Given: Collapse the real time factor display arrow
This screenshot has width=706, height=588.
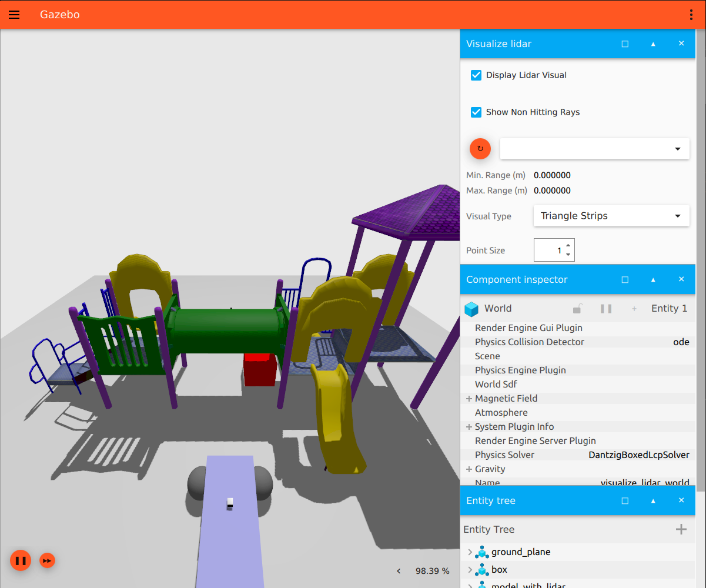Looking at the screenshot, I should [399, 571].
